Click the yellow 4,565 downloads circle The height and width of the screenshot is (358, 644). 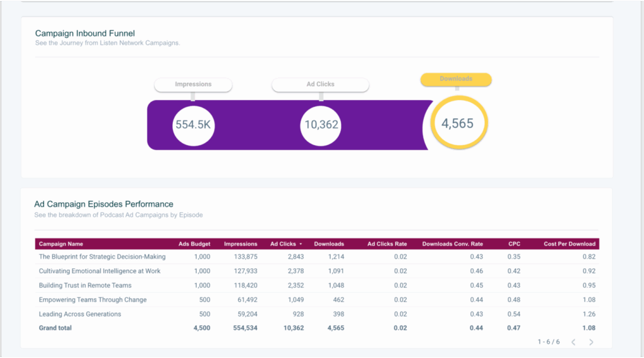point(457,124)
